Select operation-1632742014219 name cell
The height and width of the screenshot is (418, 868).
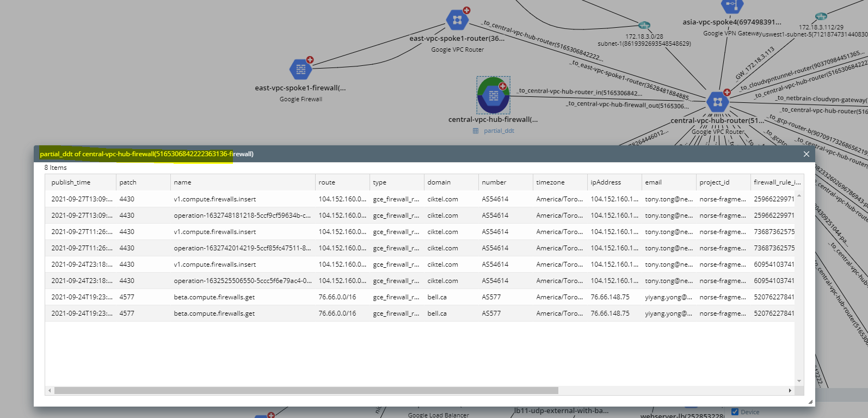(243, 248)
